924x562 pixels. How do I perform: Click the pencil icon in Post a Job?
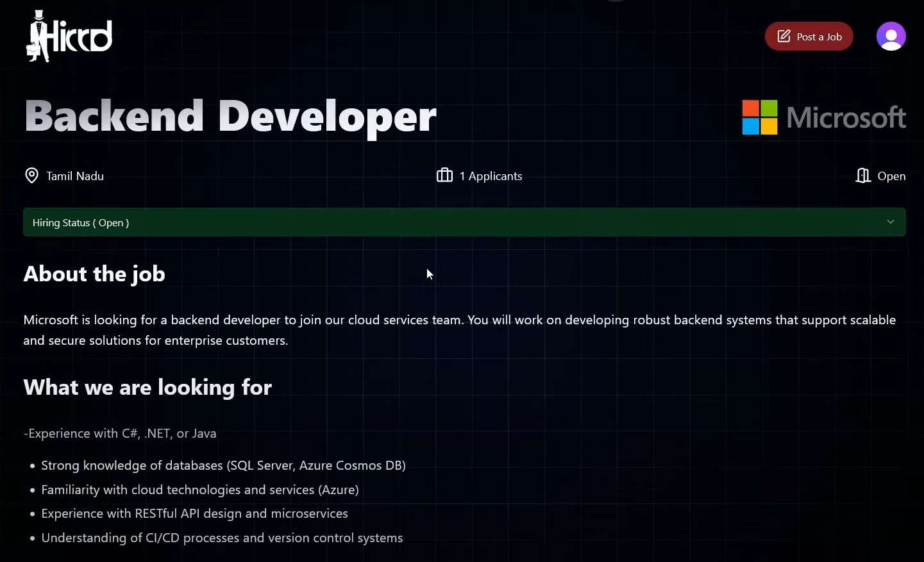point(784,37)
